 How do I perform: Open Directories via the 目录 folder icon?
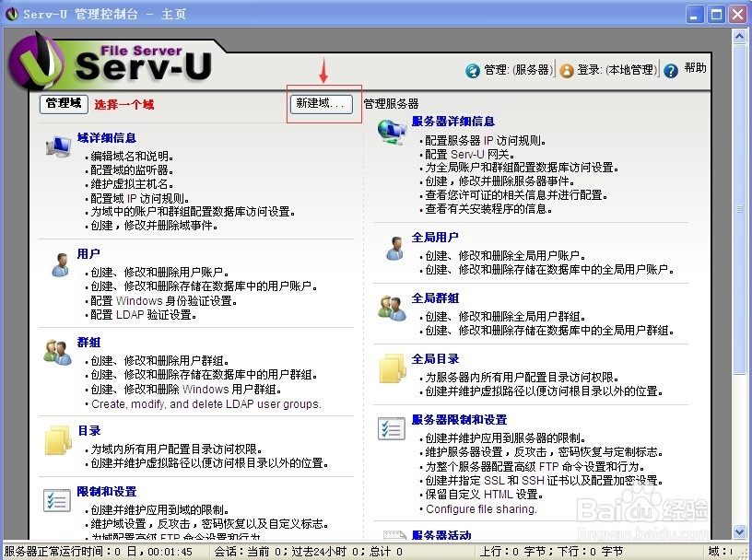pos(57,440)
